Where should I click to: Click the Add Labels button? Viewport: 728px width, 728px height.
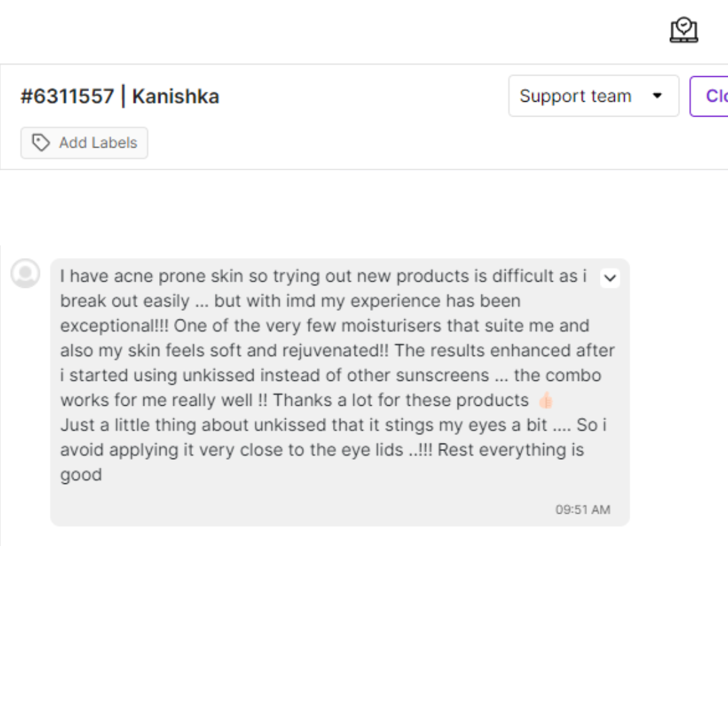84,143
